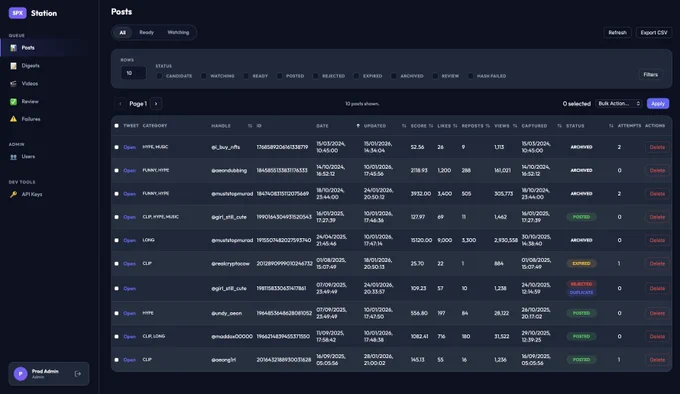This screenshot has width=680, height=394.
Task: Click the '0 selected' counter
Action: pos(576,104)
